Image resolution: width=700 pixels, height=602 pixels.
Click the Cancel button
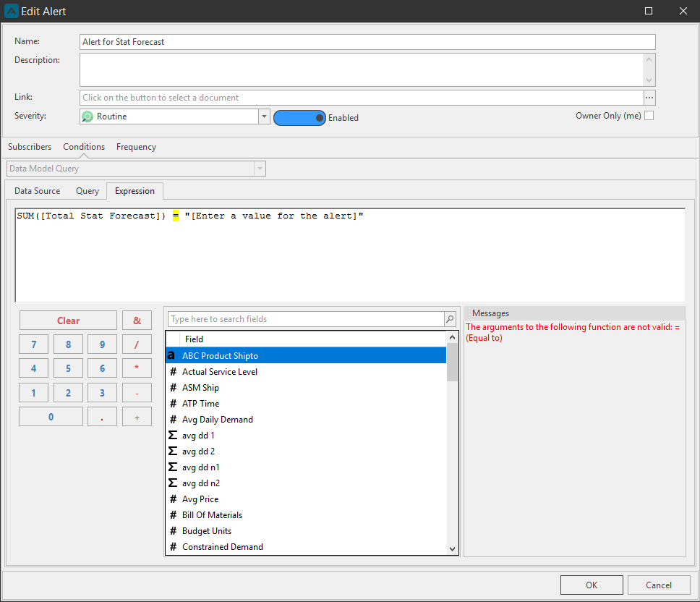point(659,585)
